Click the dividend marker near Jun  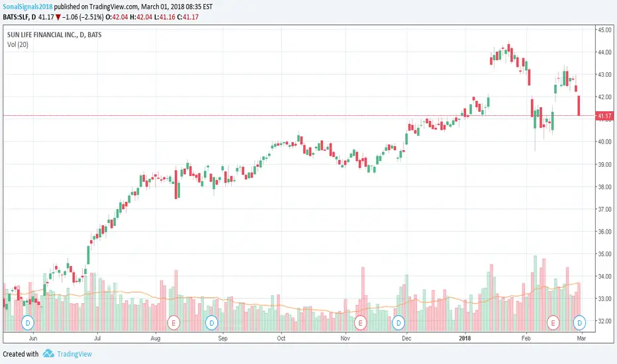[28, 323]
